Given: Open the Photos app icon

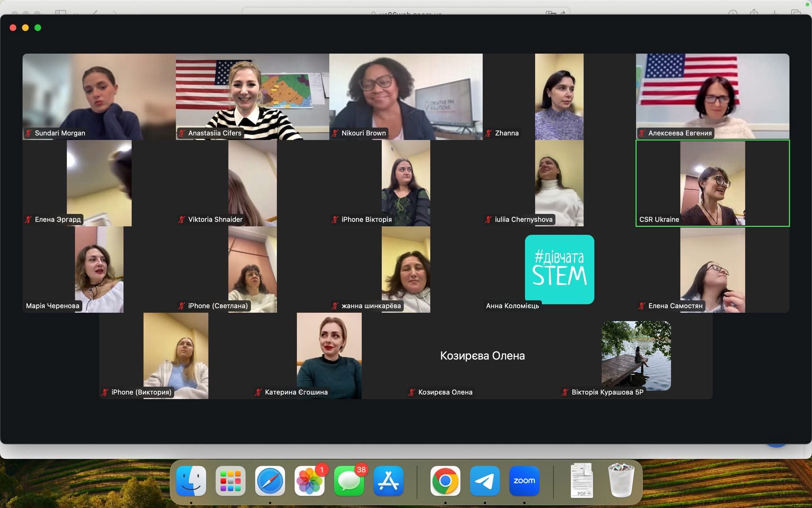Looking at the screenshot, I should [309, 481].
